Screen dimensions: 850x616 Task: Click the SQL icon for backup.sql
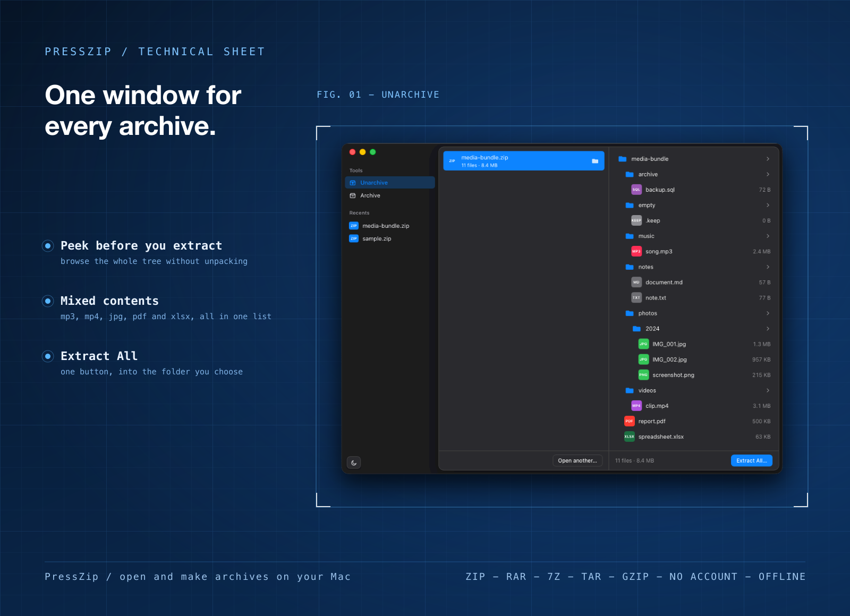pos(636,190)
